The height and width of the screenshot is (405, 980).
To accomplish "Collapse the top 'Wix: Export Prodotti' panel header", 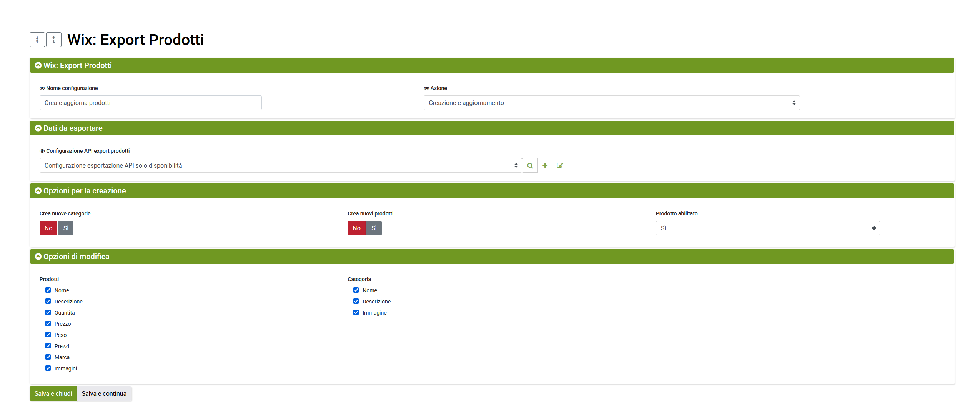I will click(38, 66).
